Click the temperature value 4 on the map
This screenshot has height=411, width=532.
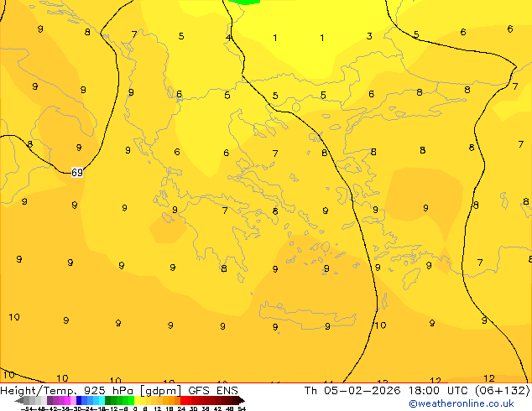[229, 37]
